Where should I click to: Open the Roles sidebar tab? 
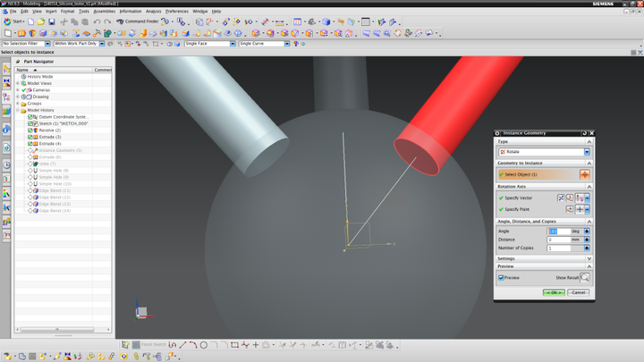(6, 222)
